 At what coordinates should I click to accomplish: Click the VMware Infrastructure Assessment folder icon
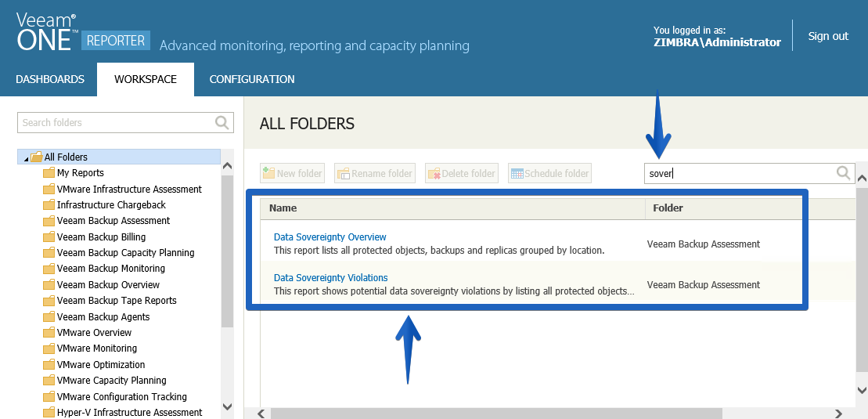[49, 189]
